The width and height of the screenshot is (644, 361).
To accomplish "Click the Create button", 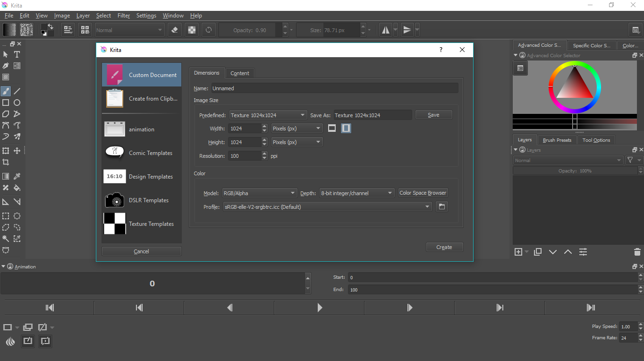I will point(444,247).
